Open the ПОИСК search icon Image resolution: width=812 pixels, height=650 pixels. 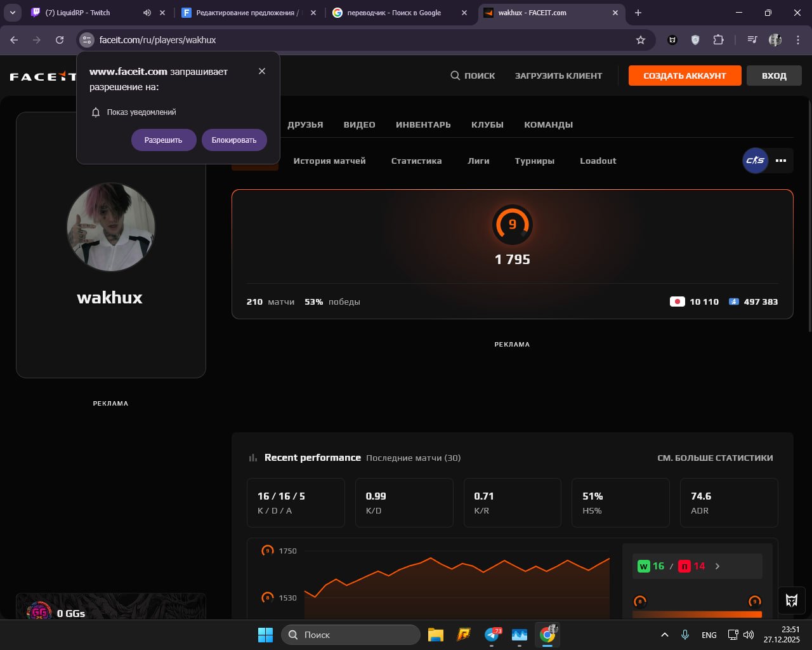tap(455, 75)
